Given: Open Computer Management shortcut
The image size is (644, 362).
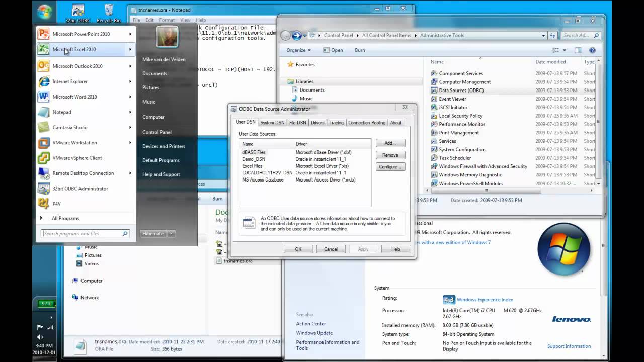Looking at the screenshot, I should pyautogui.click(x=464, y=82).
